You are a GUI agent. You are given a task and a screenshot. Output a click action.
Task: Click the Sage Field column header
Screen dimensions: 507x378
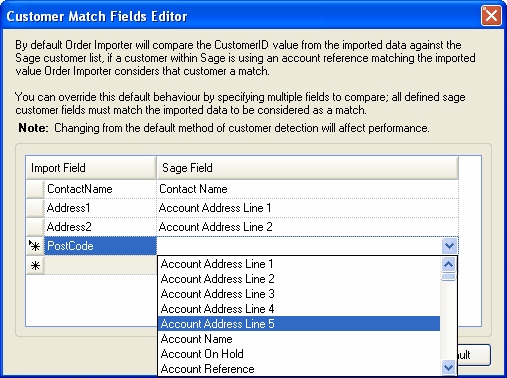tap(307, 168)
